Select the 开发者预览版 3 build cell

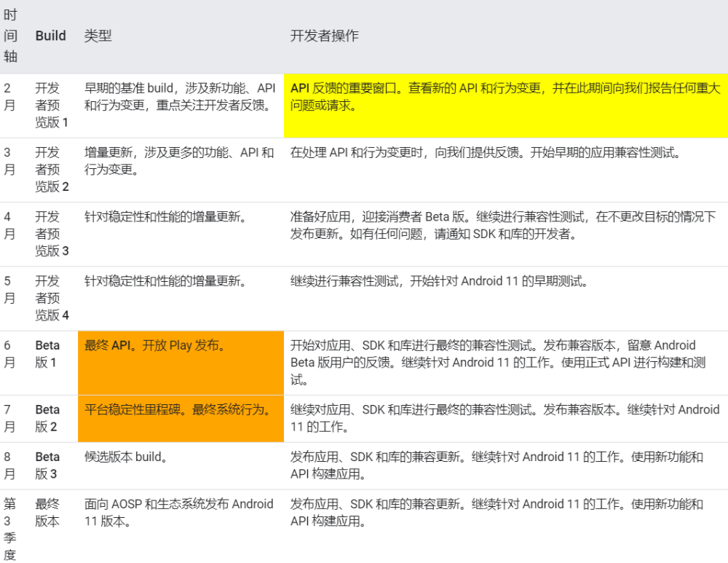[x=52, y=234]
